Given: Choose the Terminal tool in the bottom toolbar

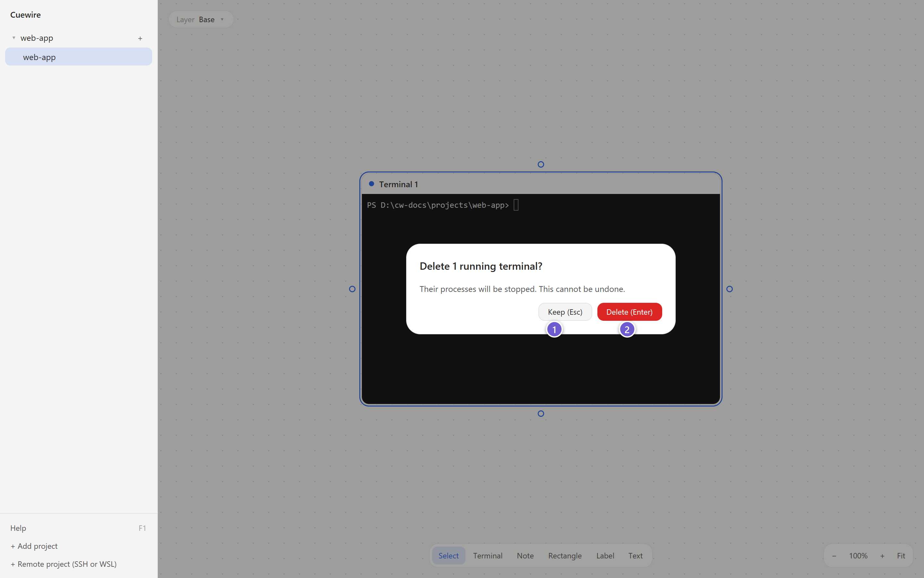Looking at the screenshot, I should click(488, 556).
